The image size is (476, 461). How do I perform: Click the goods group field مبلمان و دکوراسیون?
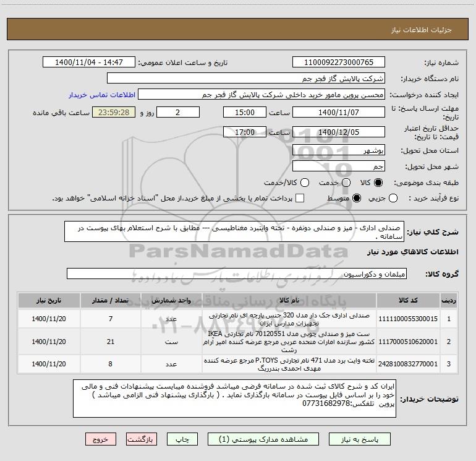(x=237, y=274)
